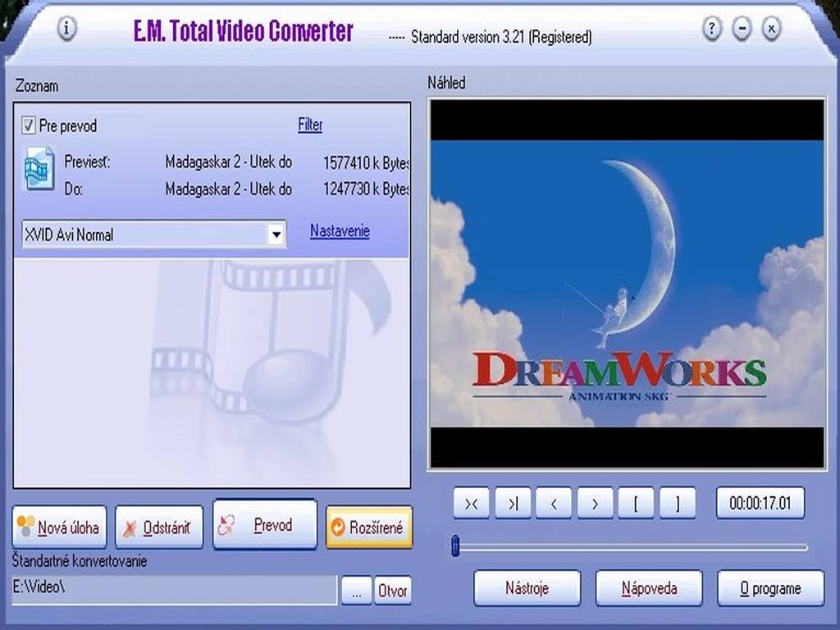
Task: Click the info icon in title bar
Action: tap(67, 30)
